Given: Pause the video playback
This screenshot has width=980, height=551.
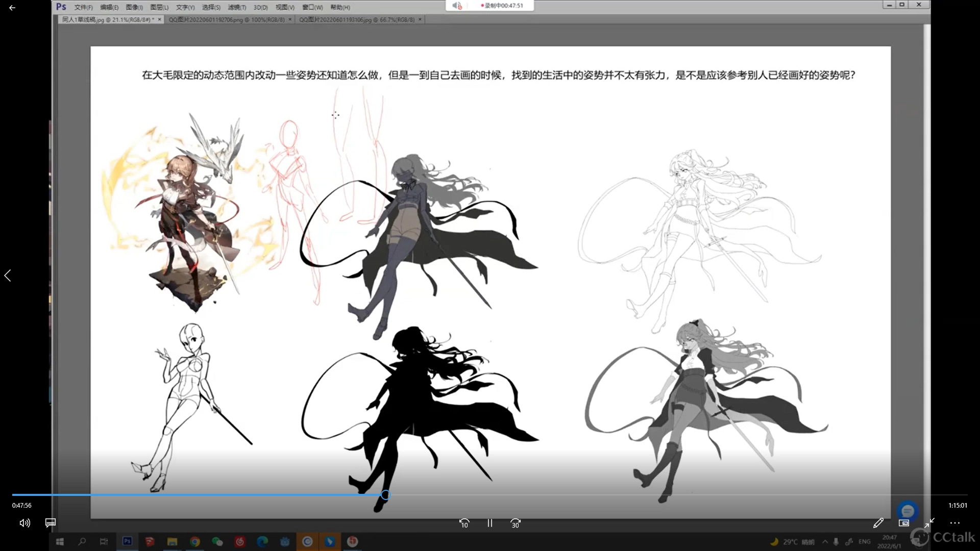Looking at the screenshot, I should point(489,523).
